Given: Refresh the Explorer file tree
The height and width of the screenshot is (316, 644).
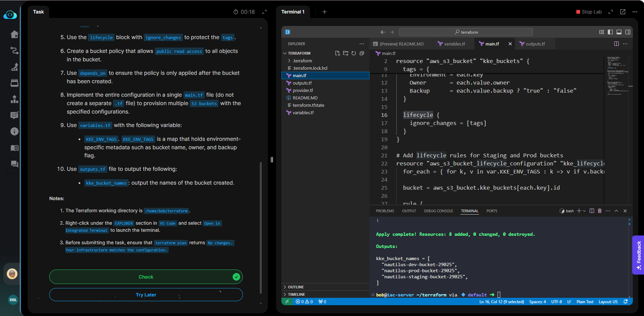Looking at the screenshot, I should [354, 53].
